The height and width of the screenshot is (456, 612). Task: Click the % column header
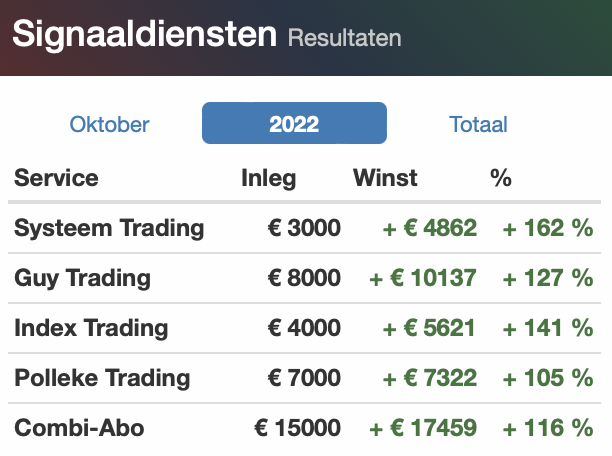501,178
